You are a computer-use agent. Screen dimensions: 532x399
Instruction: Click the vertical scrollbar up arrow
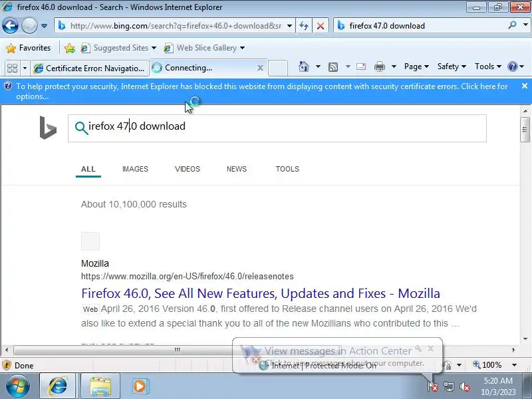click(x=525, y=110)
